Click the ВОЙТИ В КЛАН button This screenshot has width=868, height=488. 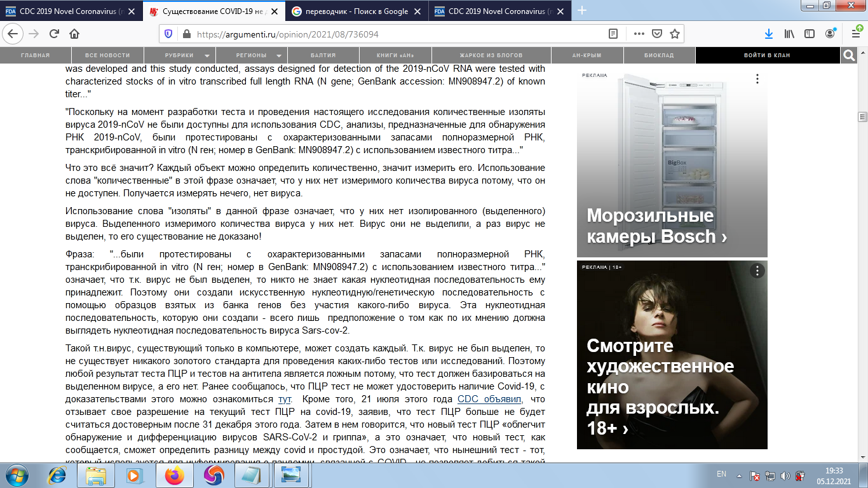tap(767, 56)
